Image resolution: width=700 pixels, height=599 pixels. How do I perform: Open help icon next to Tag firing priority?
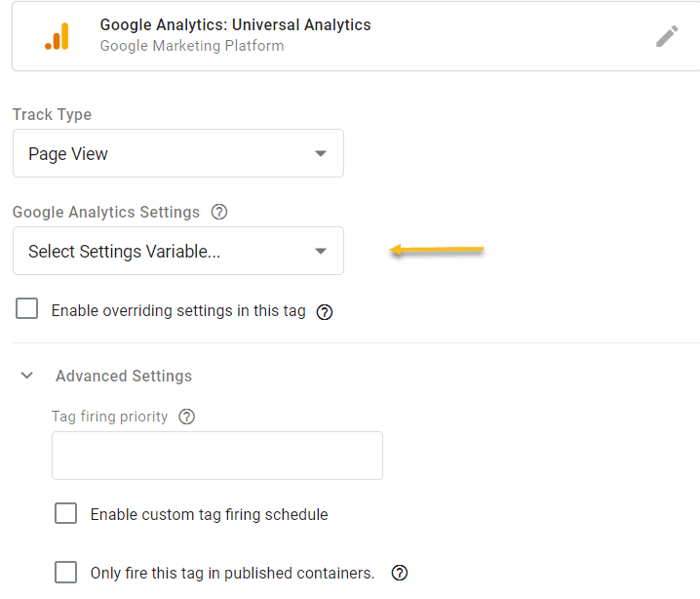[x=186, y=417]
